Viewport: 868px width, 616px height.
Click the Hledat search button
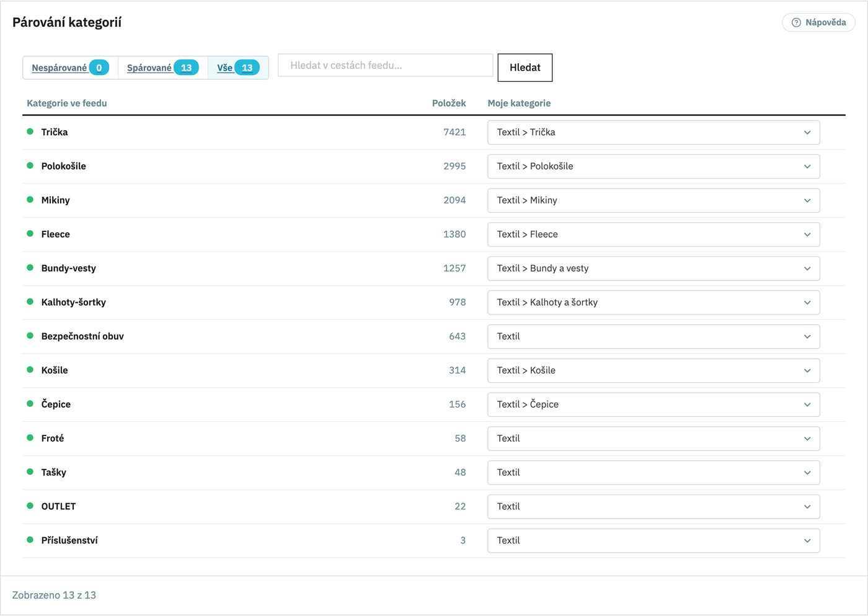coord(525,68)
